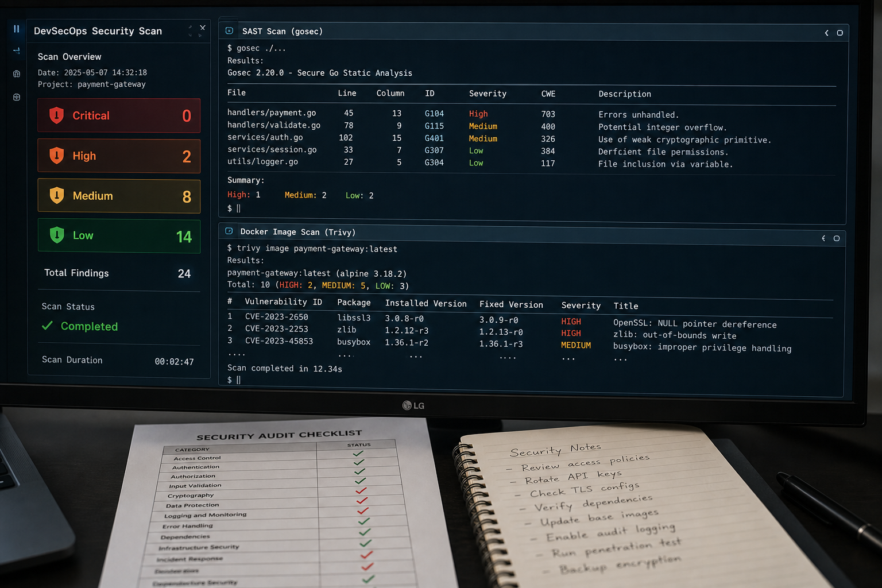Click rule ID G104 in the gosec table
Screen dimensions: 882x588
434,114
